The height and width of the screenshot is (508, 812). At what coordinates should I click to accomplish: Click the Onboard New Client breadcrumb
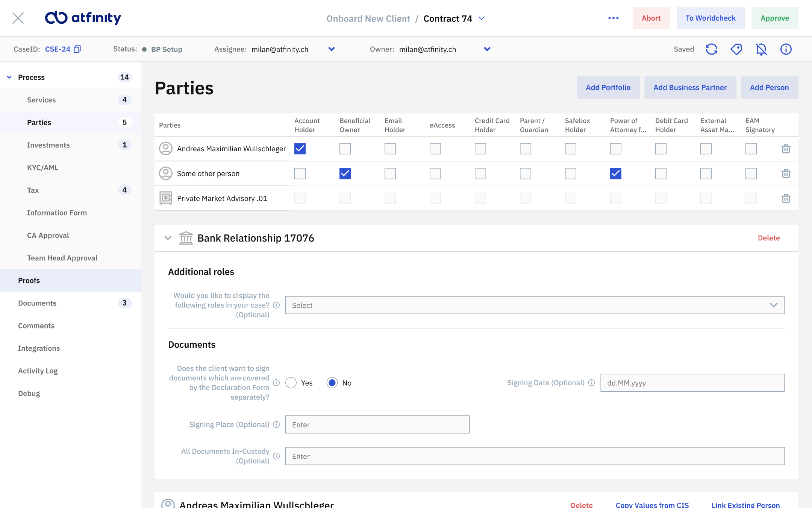tap(368, 18)
